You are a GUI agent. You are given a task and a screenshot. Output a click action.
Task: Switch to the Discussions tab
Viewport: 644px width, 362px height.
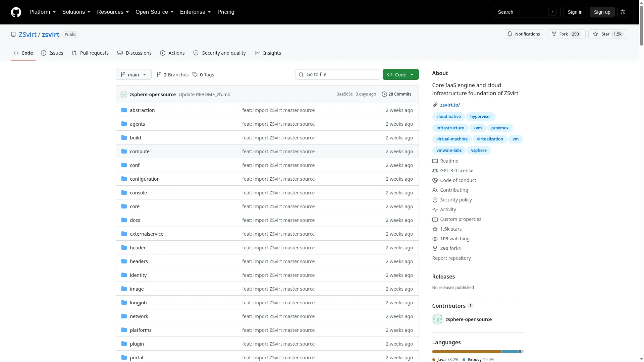135,53
